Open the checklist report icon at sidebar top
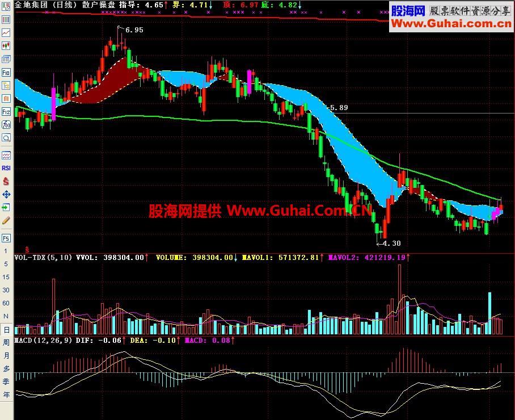The image size is (515, 420). pos(6,6)
